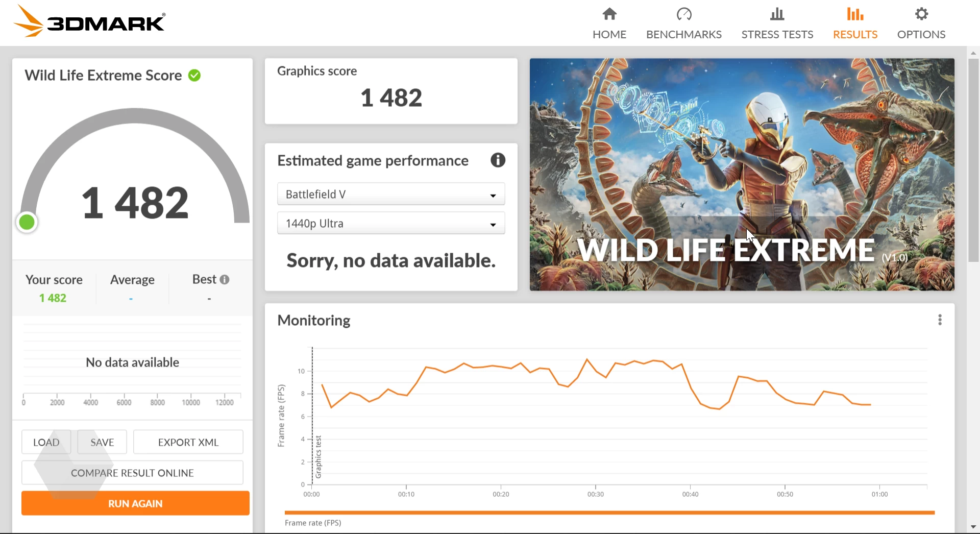Open the Monitoring three-dot menu
Viewport: 980px width, 534px height.
tap(939, 320)
